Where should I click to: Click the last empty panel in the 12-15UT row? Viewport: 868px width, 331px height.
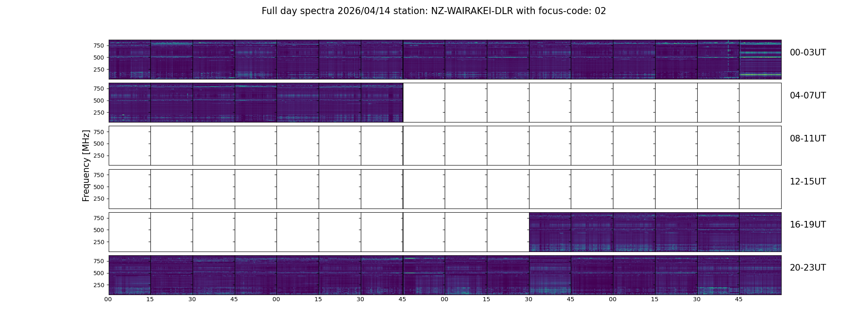click(x=760, y=189)
